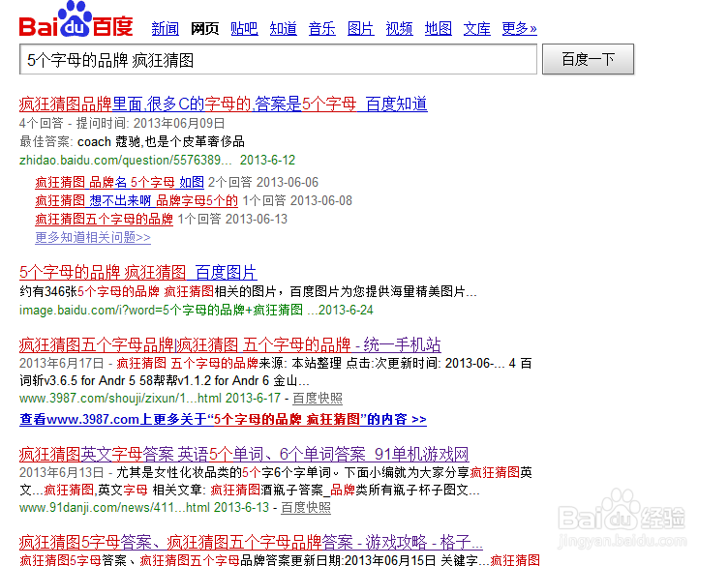Click the text 约有346张5个字母的品牌
This screenshot has width=728, height=566.
pos(89,291)
